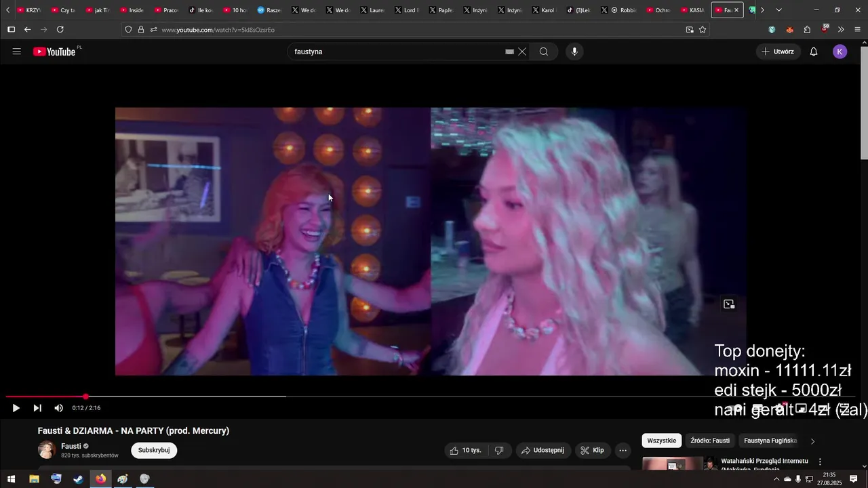
Task: Reload the page in Firefox
Action: tap(60, 29)
